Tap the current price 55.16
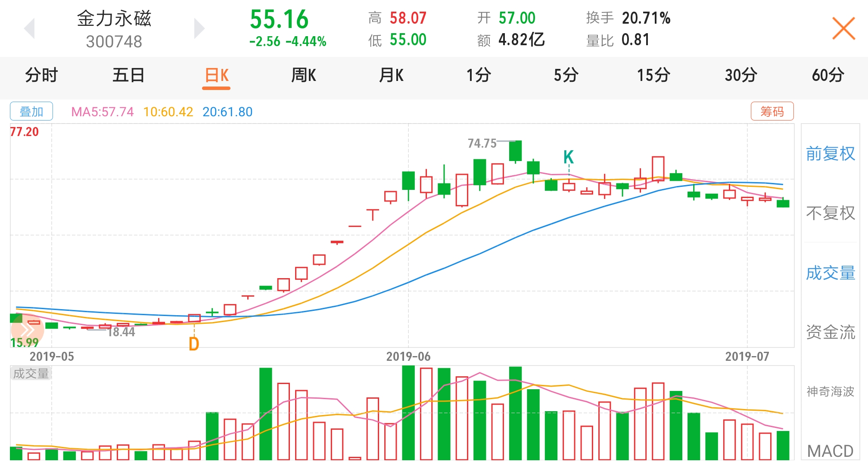This screenshot has height=465, width=868. coord(279,19)
